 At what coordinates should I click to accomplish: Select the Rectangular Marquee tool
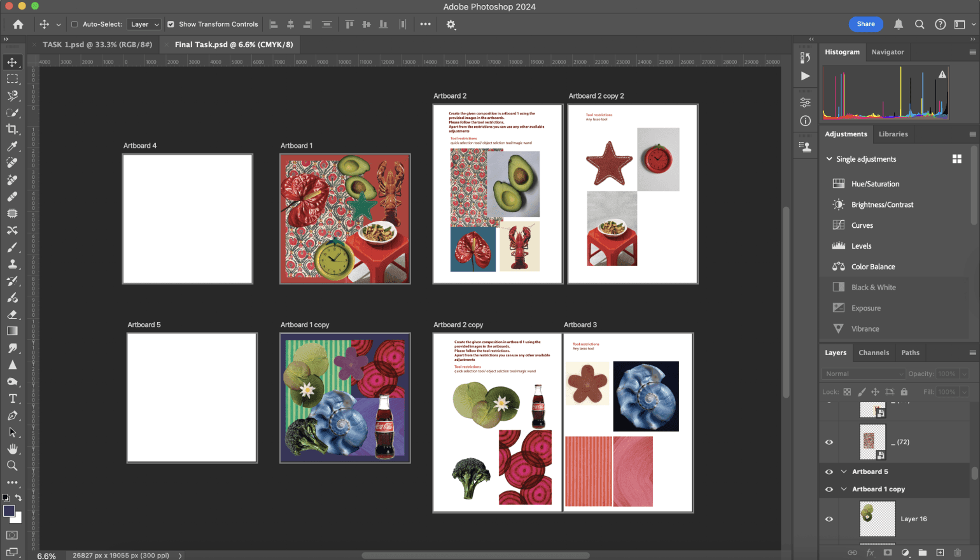tap(12, 79)
